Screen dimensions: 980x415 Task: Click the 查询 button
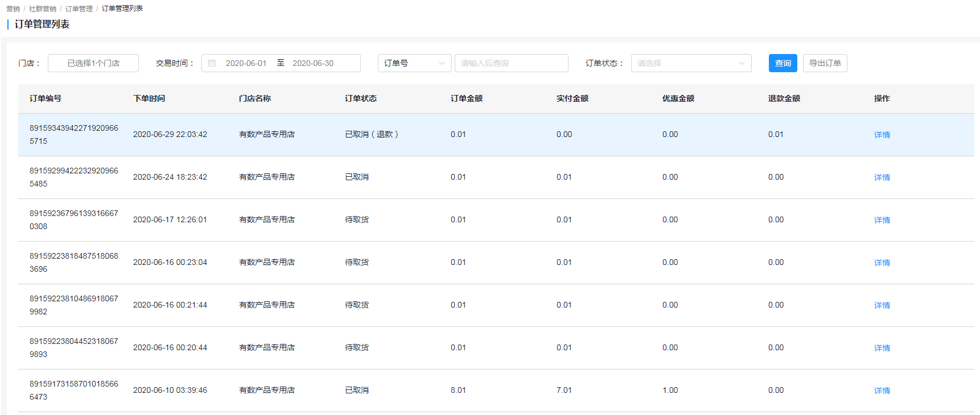point(783,63)
